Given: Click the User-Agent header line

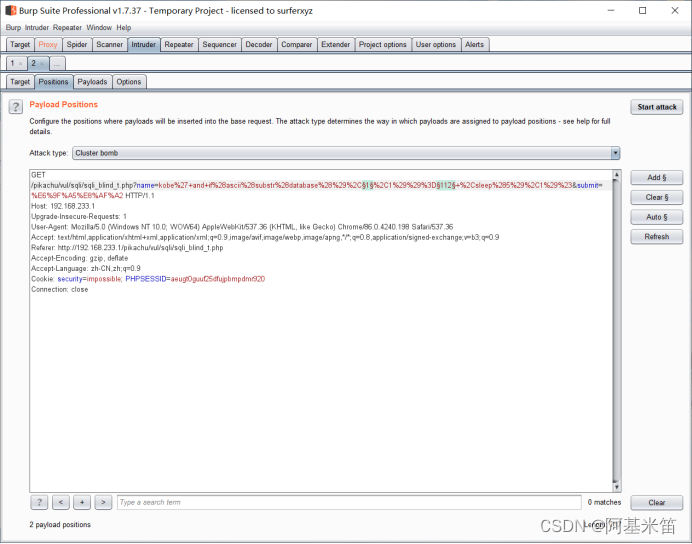Looking at the screenshot, I should point(242,227).
